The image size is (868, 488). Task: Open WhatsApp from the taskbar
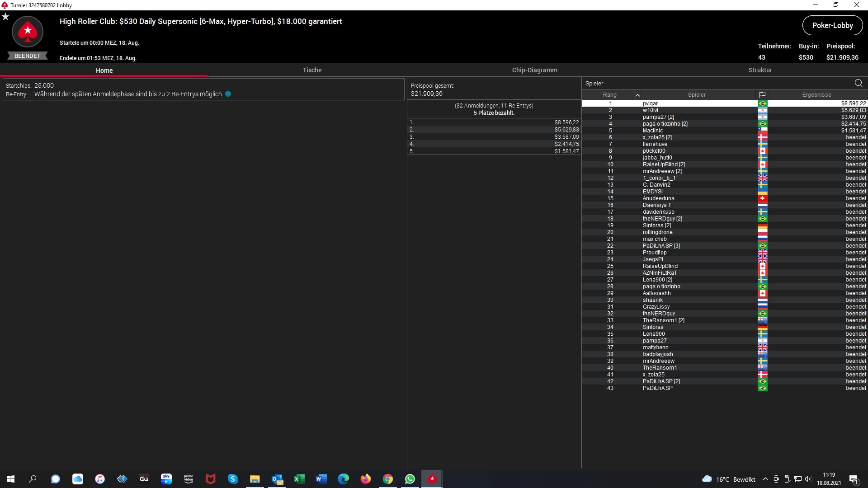click(x=410, y=479)
